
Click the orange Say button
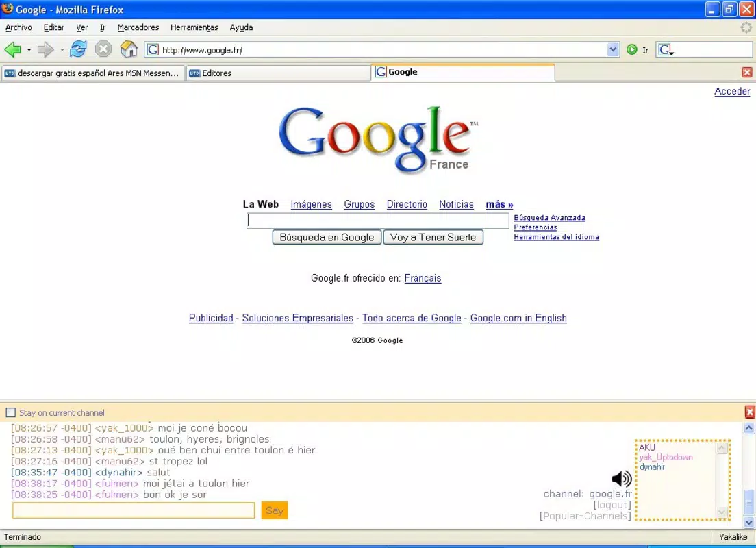pyautogui.click(x=275, y=510)
